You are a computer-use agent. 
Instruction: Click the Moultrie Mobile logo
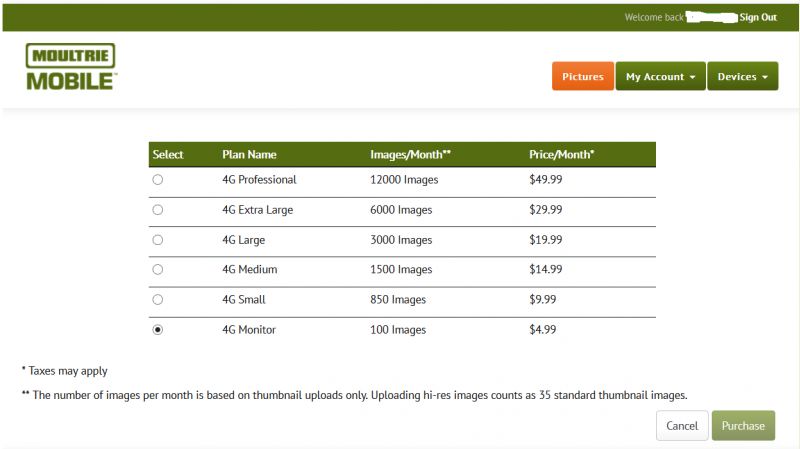71,67
